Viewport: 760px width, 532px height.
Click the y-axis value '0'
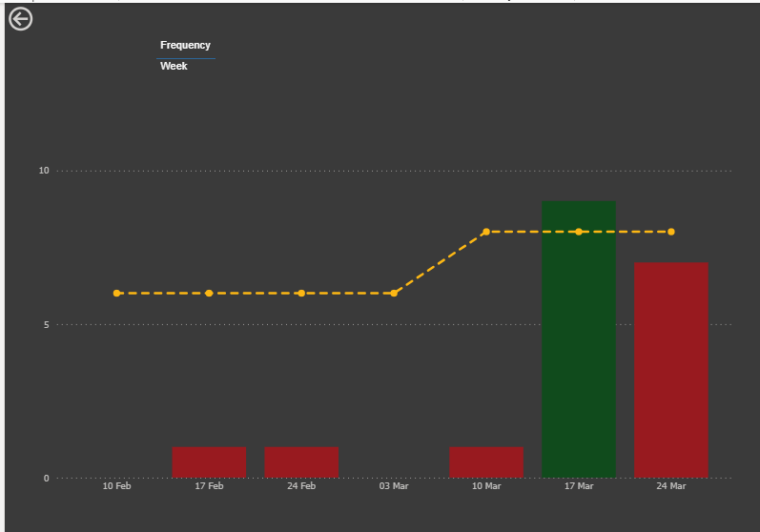tap(47, 479)
